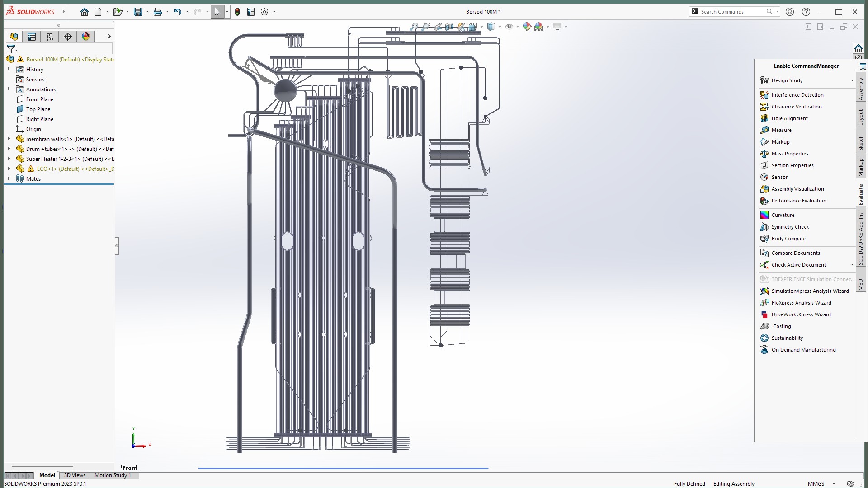Open the 3D Views tab
This screenshot has width=868, height=488.
click(x=75, y=475)
